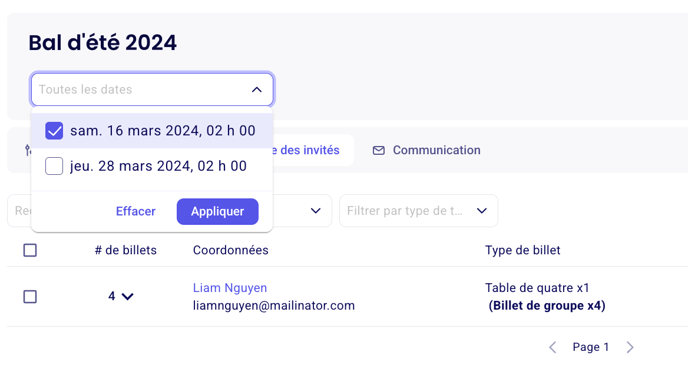Click the partially hidden icon left of tabs
This screenshot has width=688, height=385.
[28, 150]
